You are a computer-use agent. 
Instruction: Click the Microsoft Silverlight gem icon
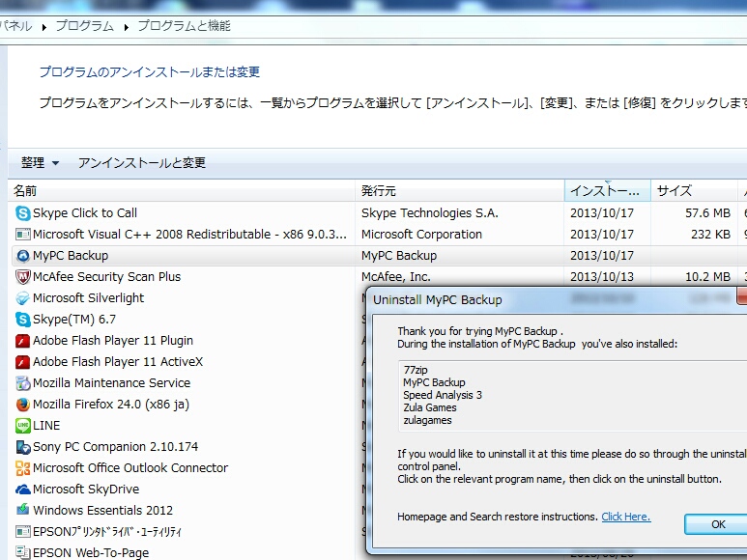[x=23, y=298]
